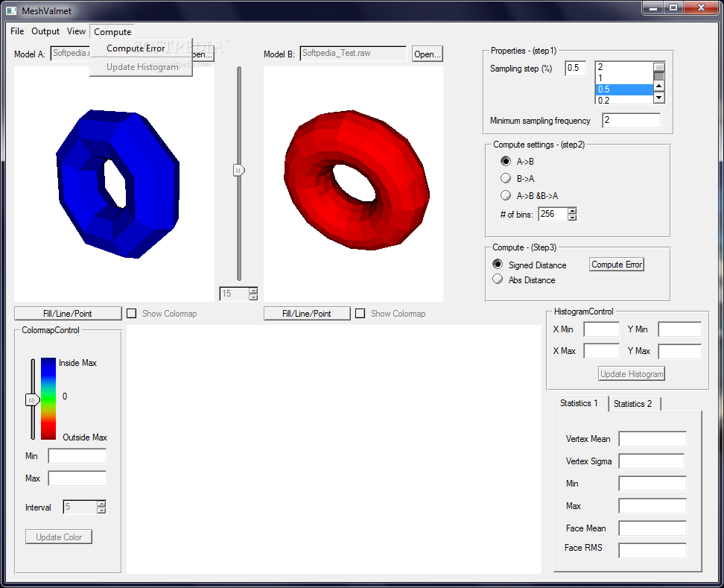Click the Update Histogram button
The width and height of the screenshot is (724, 588).
[x=632, y=373]
